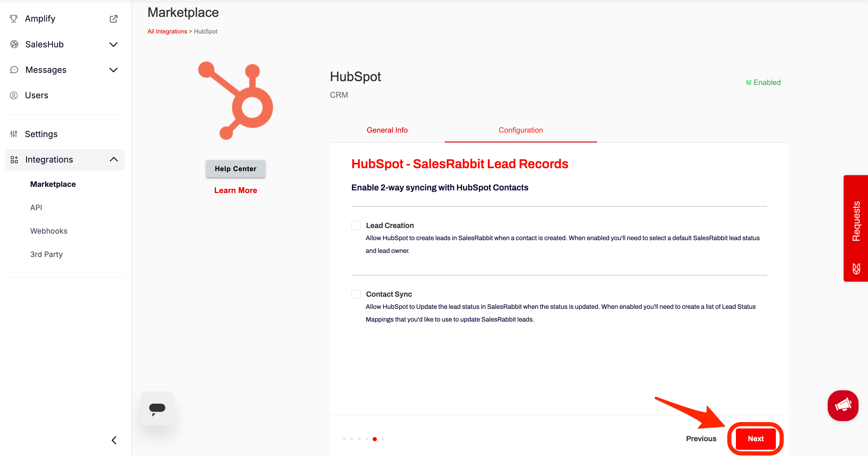The width and height of the screenshot is (868, 456).
Task: Click the Settings sliders icon
Action: 13,134
